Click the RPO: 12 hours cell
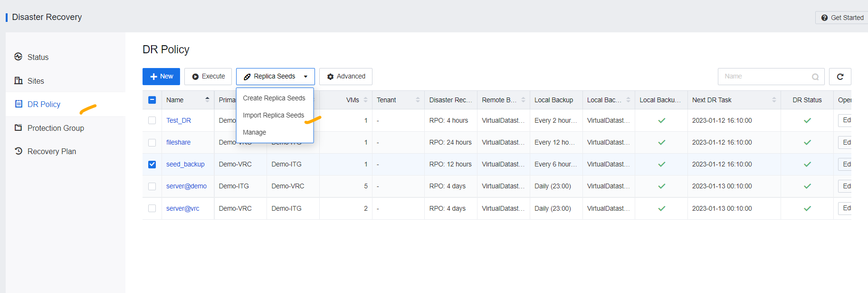Screen dimensions: 868x293 [x=450, y=164]
